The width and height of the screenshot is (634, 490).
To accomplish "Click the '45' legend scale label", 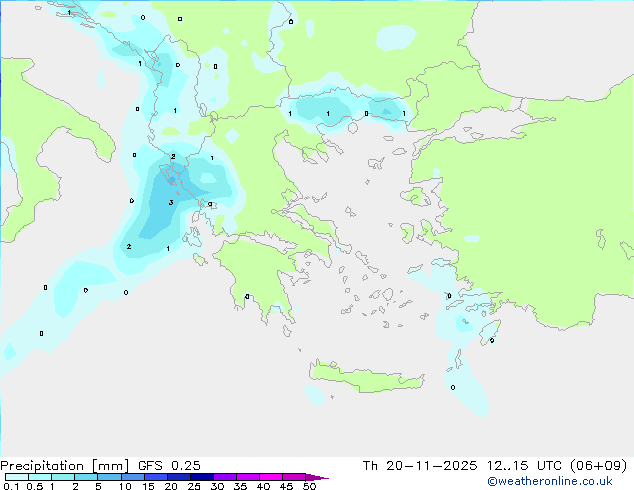I will pos(286,486).
